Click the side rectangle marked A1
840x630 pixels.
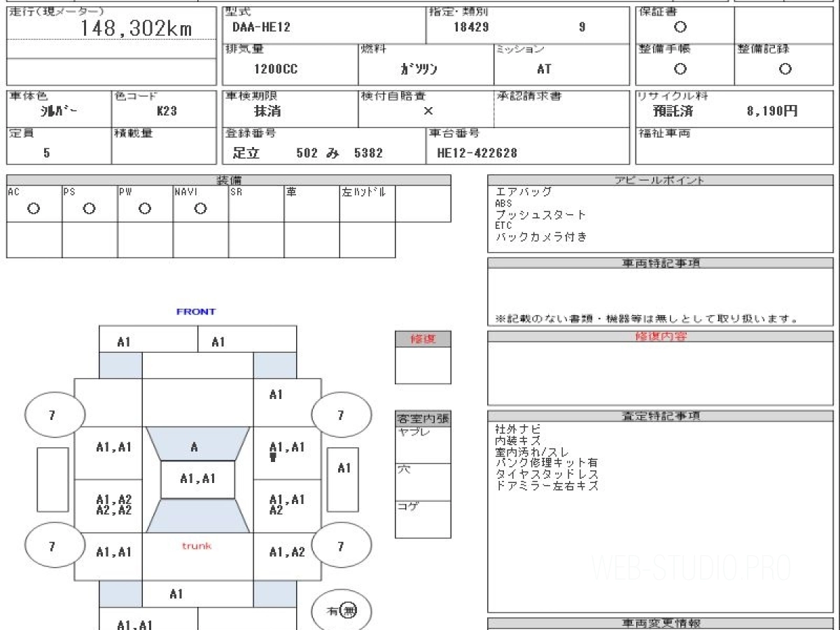tap(343, 479)
